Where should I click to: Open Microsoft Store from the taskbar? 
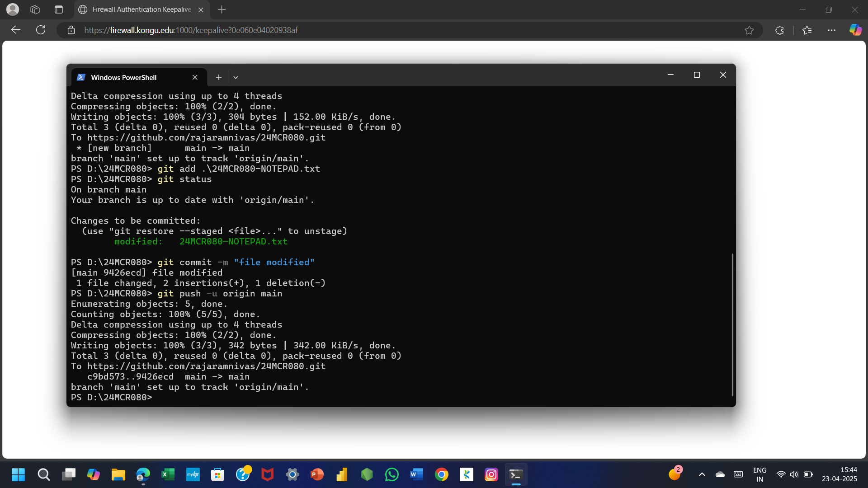tap(218, 474)
